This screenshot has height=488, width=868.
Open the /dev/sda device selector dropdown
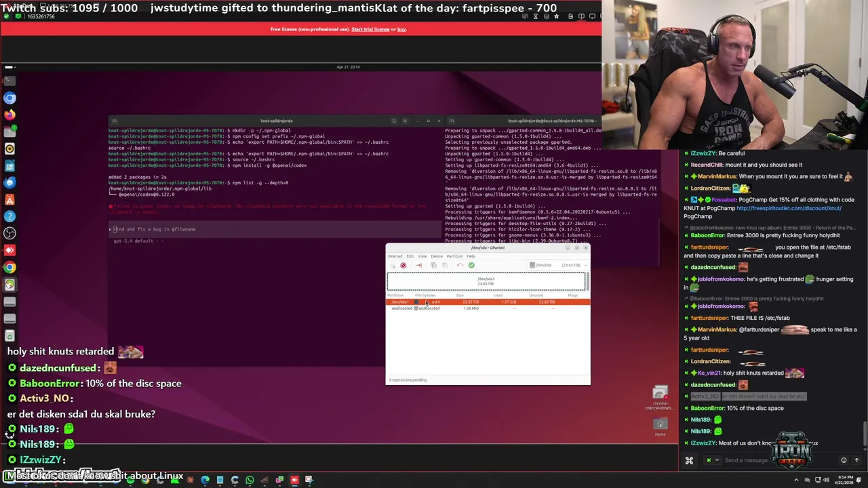click(558, 265)
